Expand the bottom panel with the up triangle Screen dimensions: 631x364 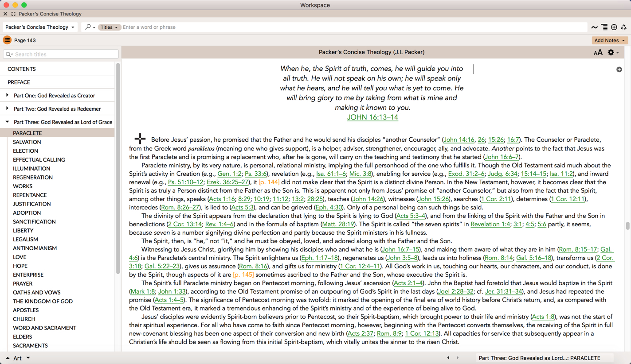(8, 358)
